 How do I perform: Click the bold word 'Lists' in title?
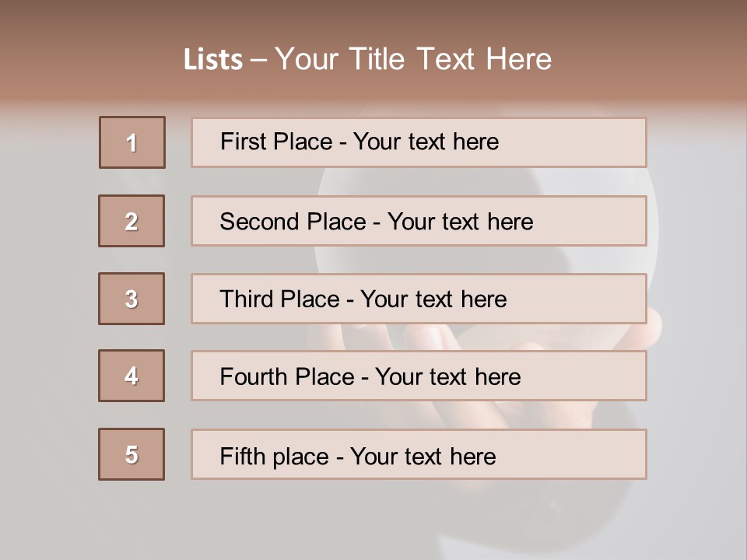pyautogui.click(x=213, y=60)
